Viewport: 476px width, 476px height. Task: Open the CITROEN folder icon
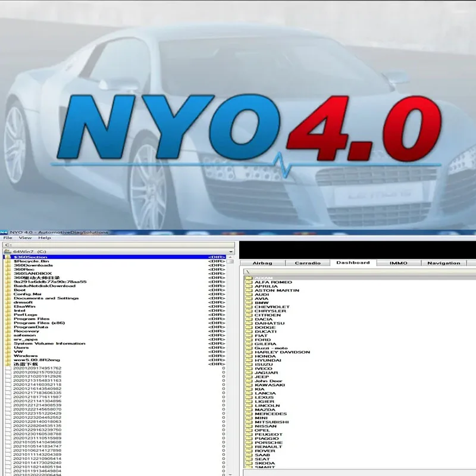[x=249, y=315]
